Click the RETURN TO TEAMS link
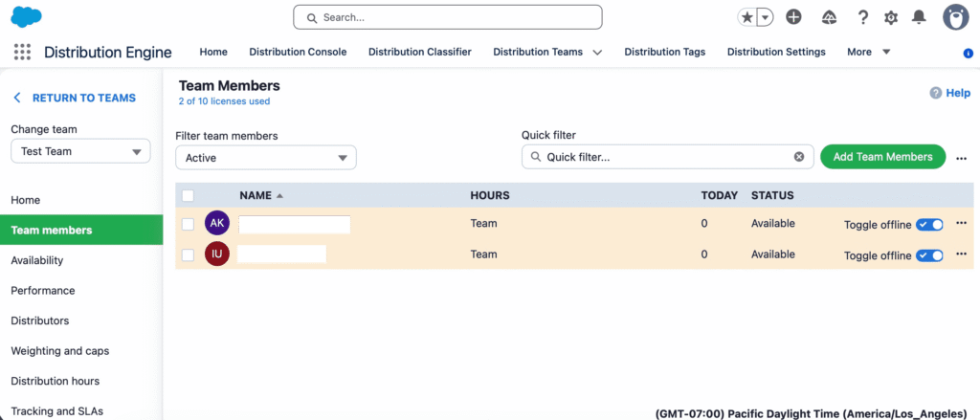The height and width of the screenshot is (420, 980). pyautogui.click(x=84, y=98)
